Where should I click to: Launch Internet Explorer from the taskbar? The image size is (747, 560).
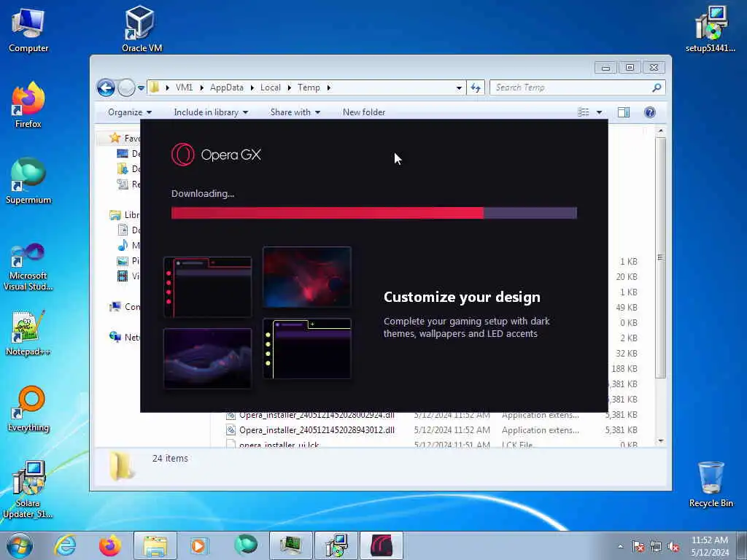(x=65, y=545)
